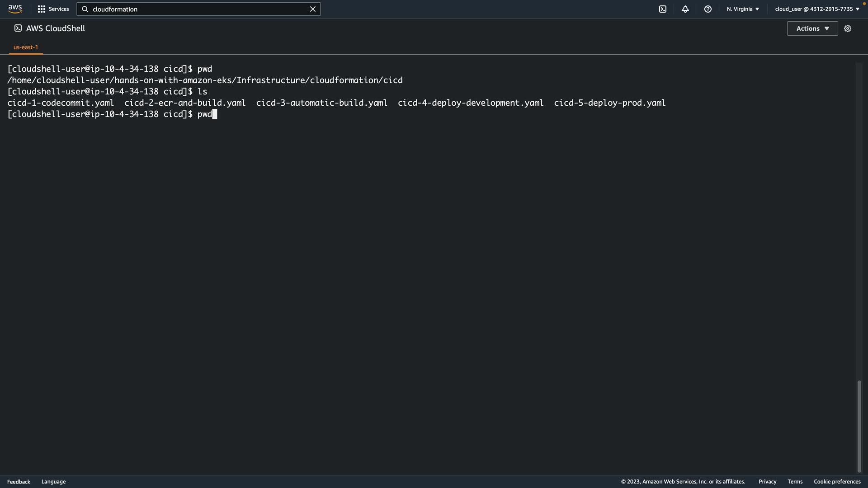
Task: Open the notifications bell
Action: pos(685,9)
